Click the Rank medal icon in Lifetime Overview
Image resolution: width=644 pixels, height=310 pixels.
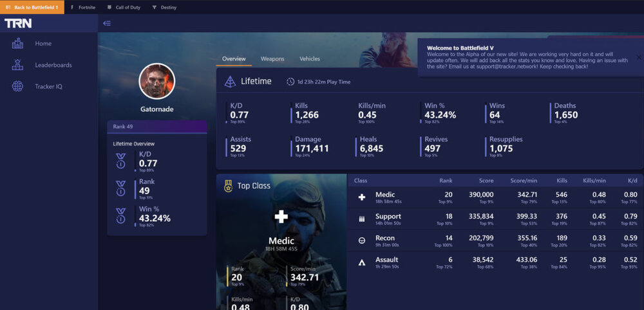click(121, 188)
